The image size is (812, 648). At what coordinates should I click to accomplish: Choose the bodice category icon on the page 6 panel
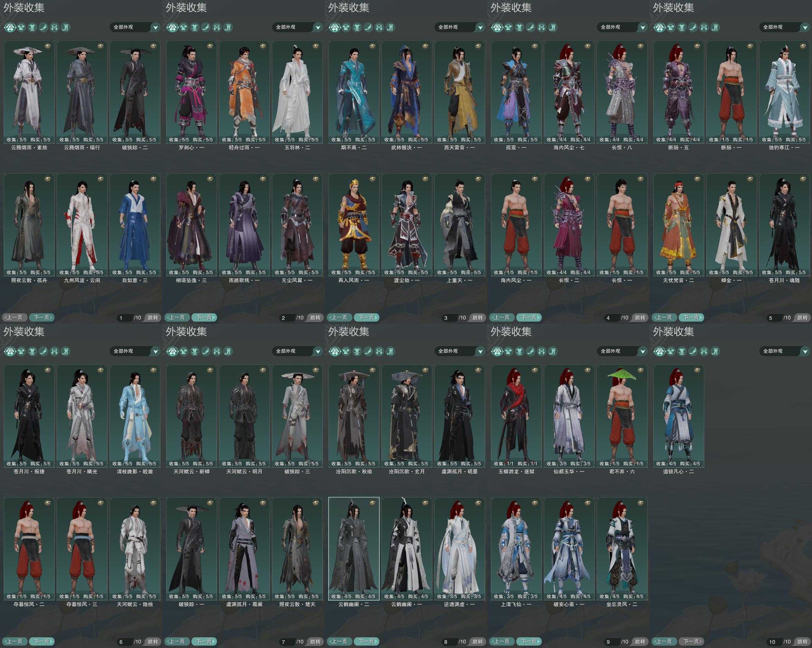(32, 352)
